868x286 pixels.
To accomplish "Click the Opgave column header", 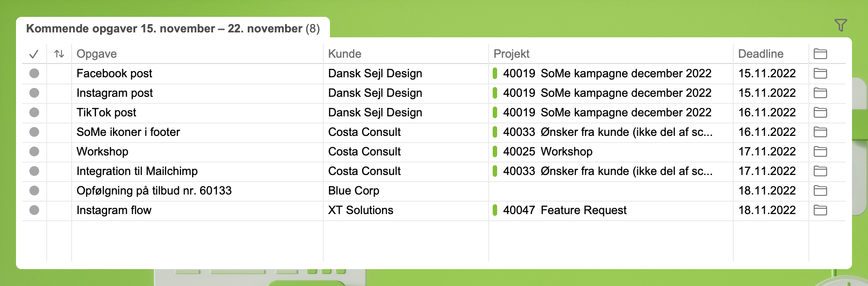I will [96, 54].
